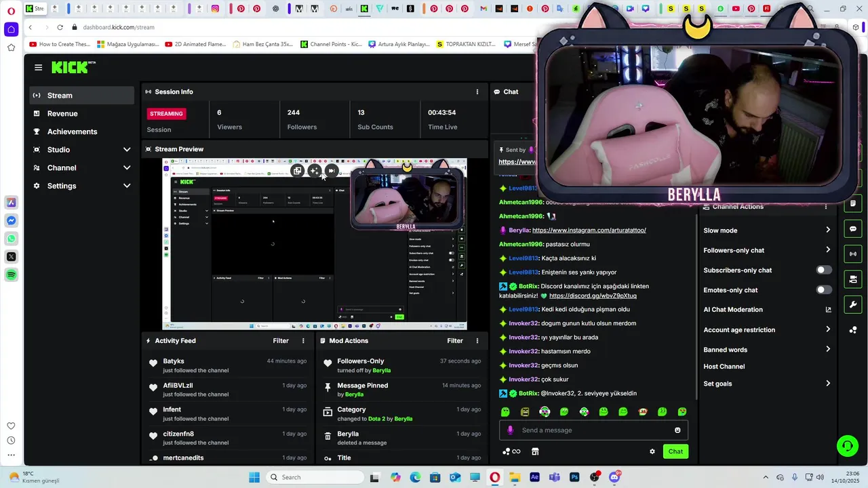This screenshot has width=868, height=488.
Task: Open Opera history clock icon
Action: tap(11, 441)
